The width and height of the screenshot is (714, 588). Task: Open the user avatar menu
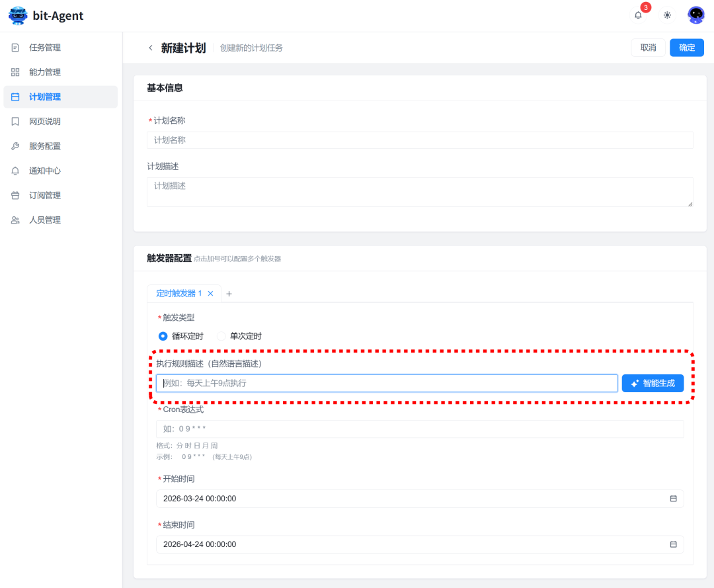pos(695,15)
